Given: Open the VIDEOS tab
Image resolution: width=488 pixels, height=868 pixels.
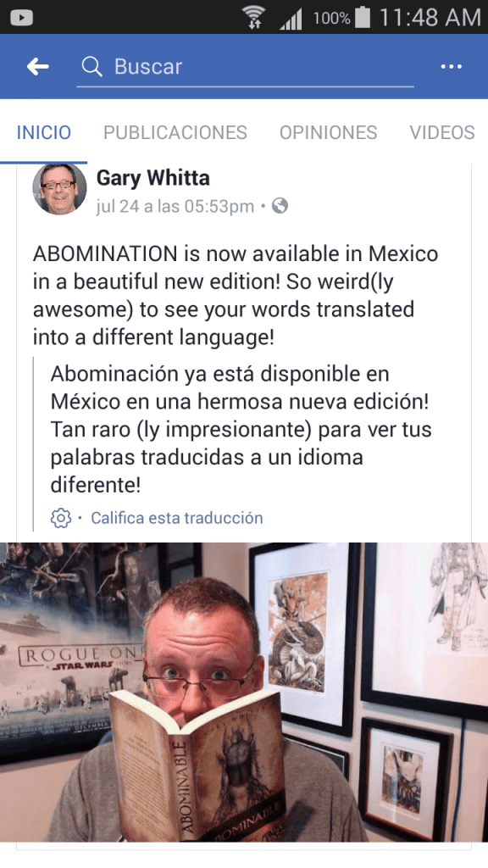Looking at the screenshot, I should tap(442, 132).
